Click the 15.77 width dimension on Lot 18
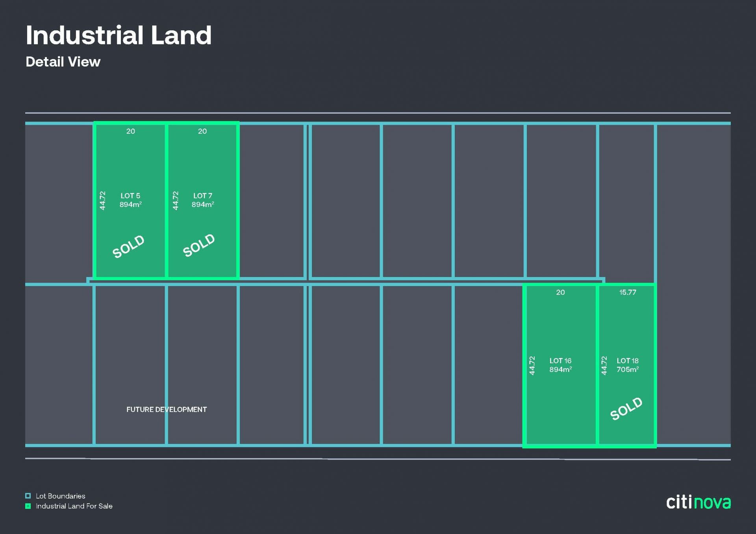 (627, 292)
